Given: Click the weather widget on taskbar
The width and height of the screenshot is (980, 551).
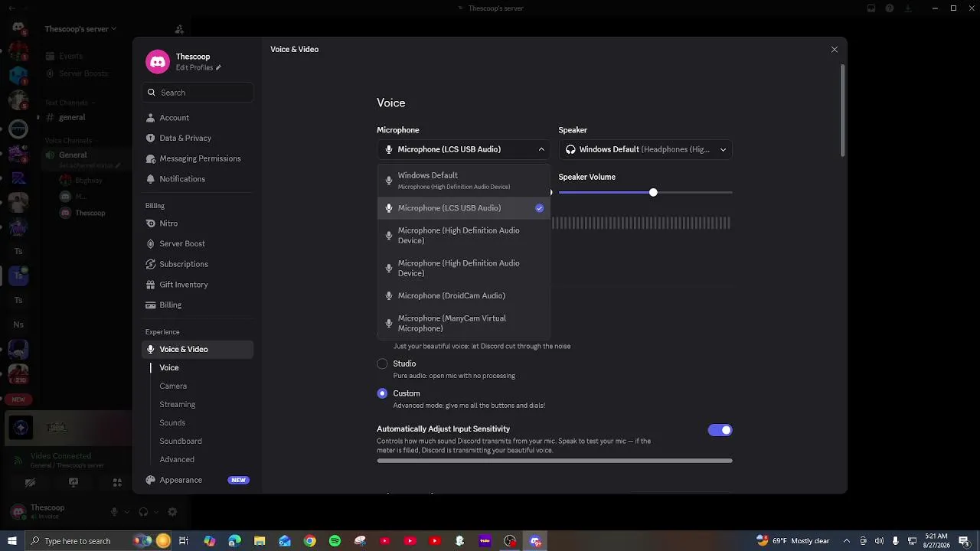Looking at the screenshot, I should click(x=792, y=541).
